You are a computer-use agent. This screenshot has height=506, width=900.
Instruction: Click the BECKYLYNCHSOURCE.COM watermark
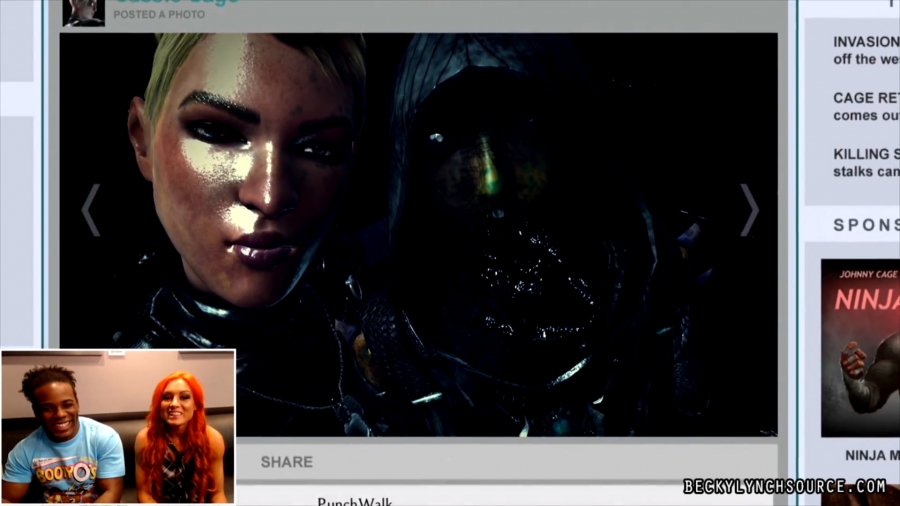785,487
